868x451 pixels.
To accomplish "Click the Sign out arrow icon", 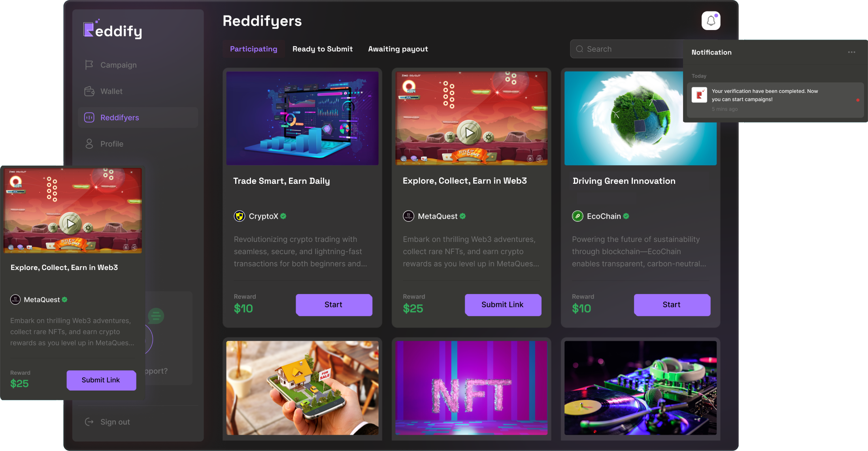I will click(x=89, y=422).
